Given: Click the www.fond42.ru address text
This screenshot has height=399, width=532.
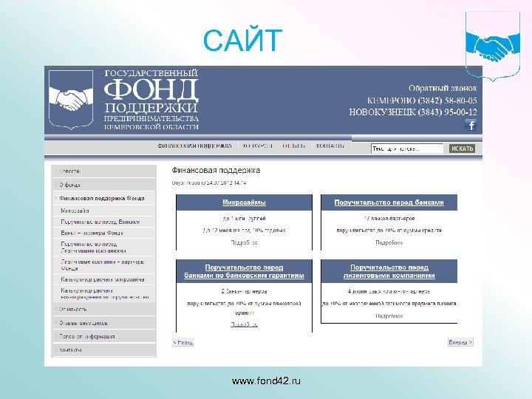Looking at the screenshot, I should (x=266, y=381).
